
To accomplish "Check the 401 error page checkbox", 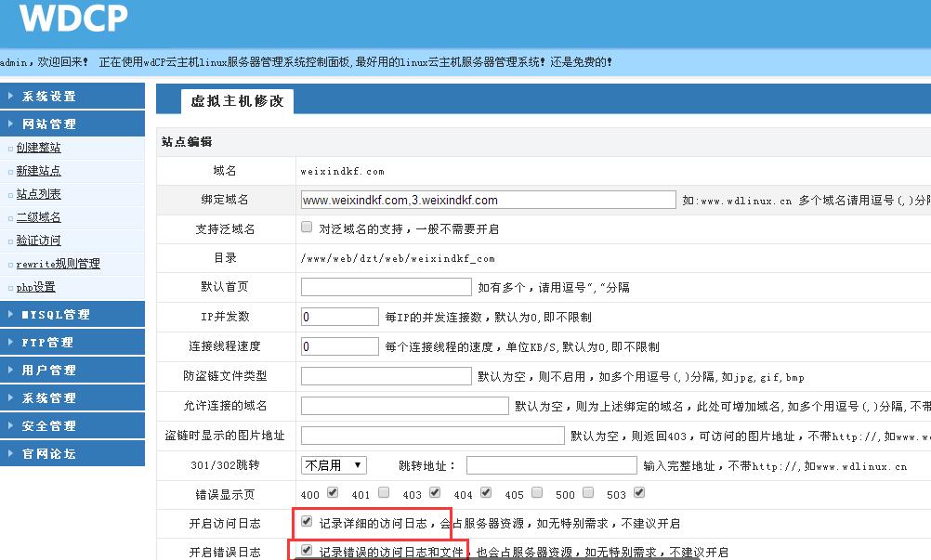I will point(383,493).
